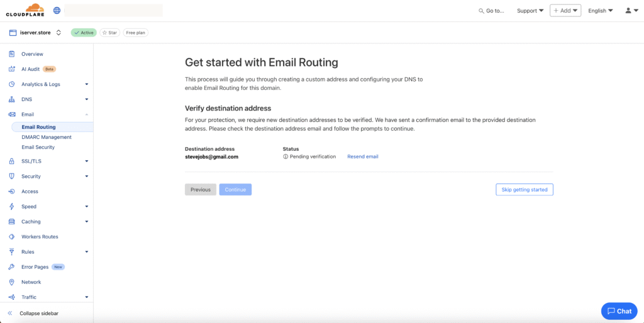Screen dimensions: 644x323
Task: Open the Network page label
Action: [x=31, y=282]
